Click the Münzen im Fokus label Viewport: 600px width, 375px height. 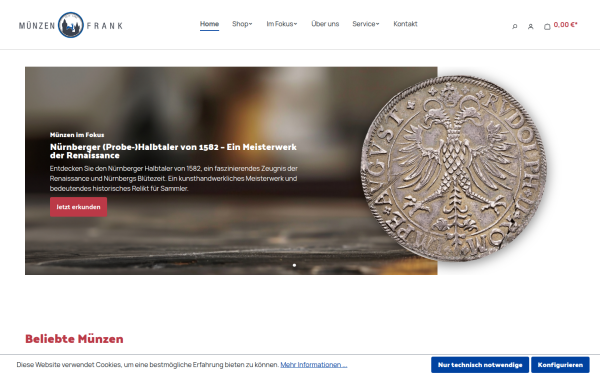click(77, 135)
